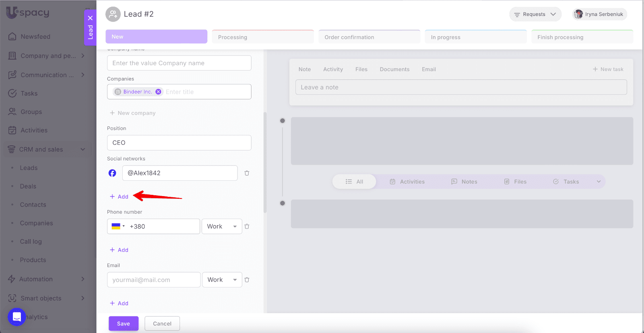Viewport: 644px width, 333px height.
Task: Click the Facebook social network icon
Action: [x=112, y=173]
